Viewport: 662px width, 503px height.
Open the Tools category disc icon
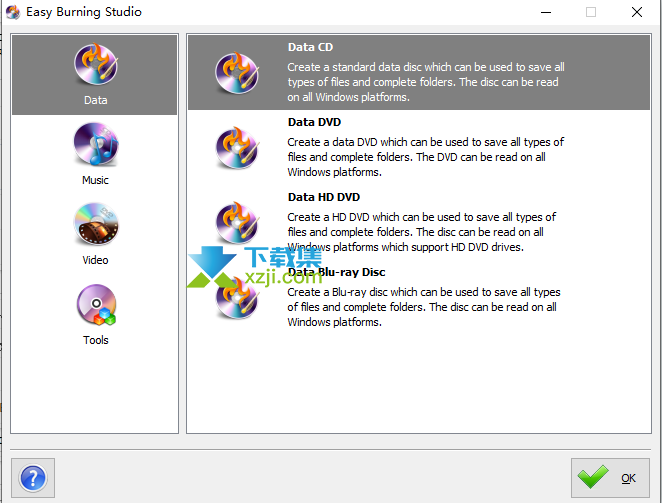click(96, 305)
